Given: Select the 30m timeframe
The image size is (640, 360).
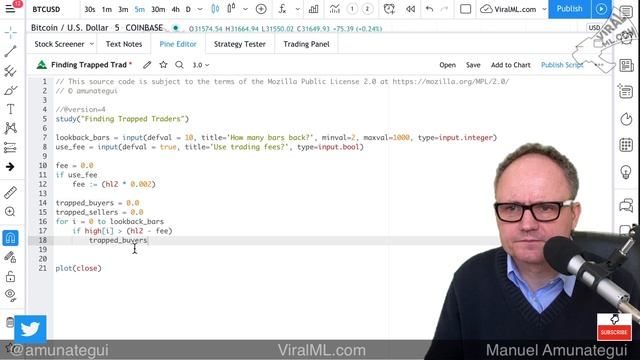Looking at the screenshot, I should [158, 9].
